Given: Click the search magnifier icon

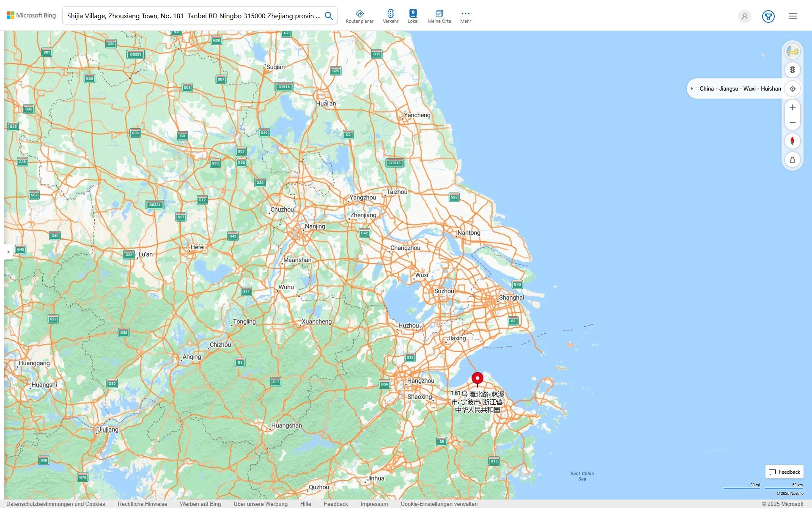Looking at the screenshot, I should (x=329, y=16).
